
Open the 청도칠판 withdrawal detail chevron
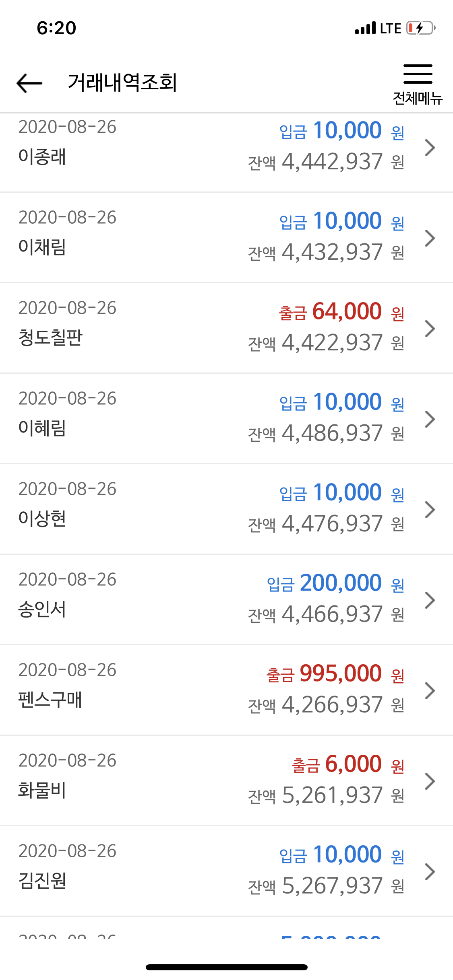pos(430,329)
